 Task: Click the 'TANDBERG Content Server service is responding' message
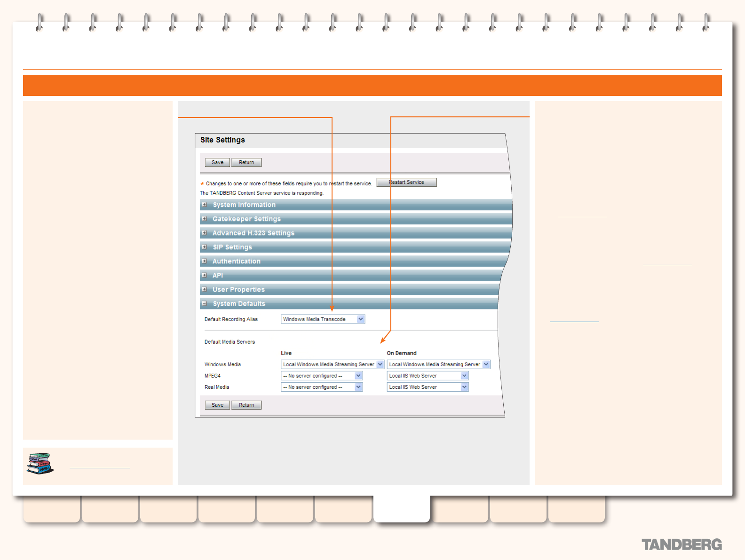262,193
